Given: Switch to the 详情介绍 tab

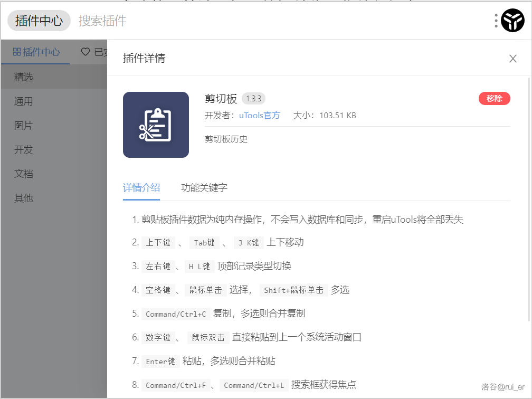Looking at the screenshot, I should pos(141,187).
